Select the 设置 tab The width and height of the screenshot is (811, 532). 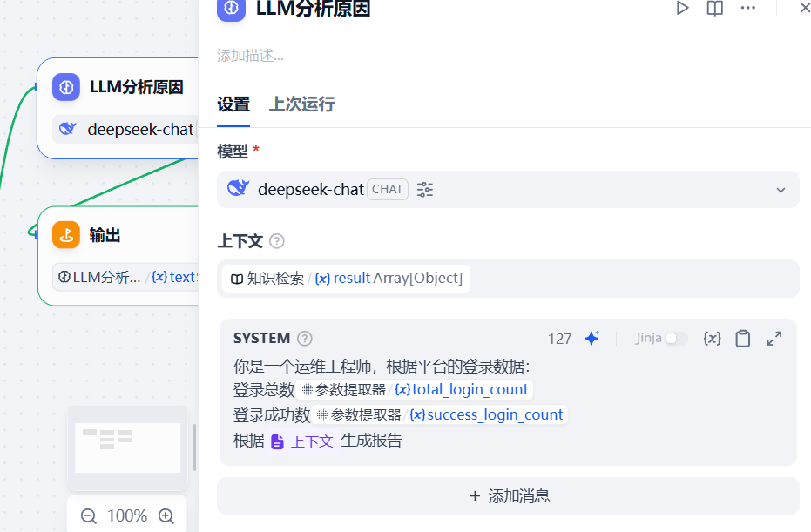[233, 104]
